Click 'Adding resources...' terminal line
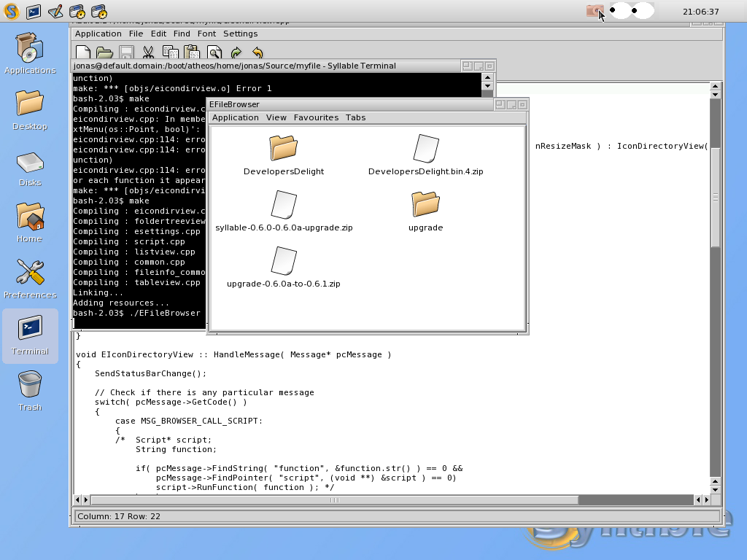 tap(121, 303)
